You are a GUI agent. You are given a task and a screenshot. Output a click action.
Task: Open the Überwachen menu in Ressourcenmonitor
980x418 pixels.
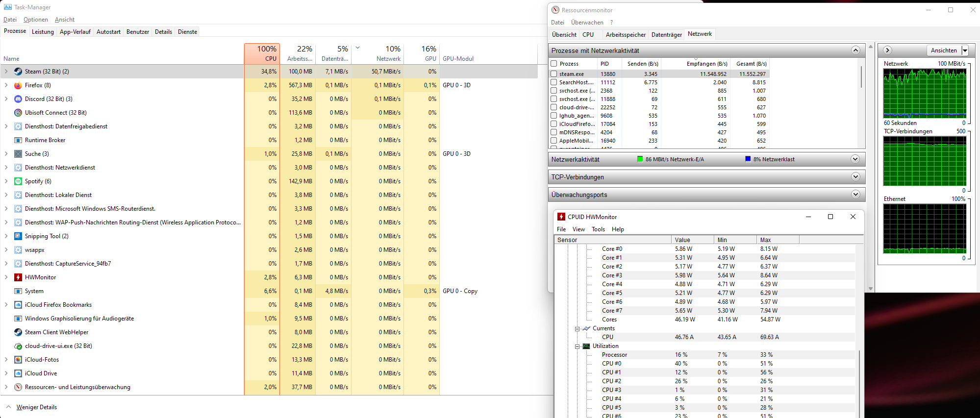pyautogui.click(x=587, y=23)
